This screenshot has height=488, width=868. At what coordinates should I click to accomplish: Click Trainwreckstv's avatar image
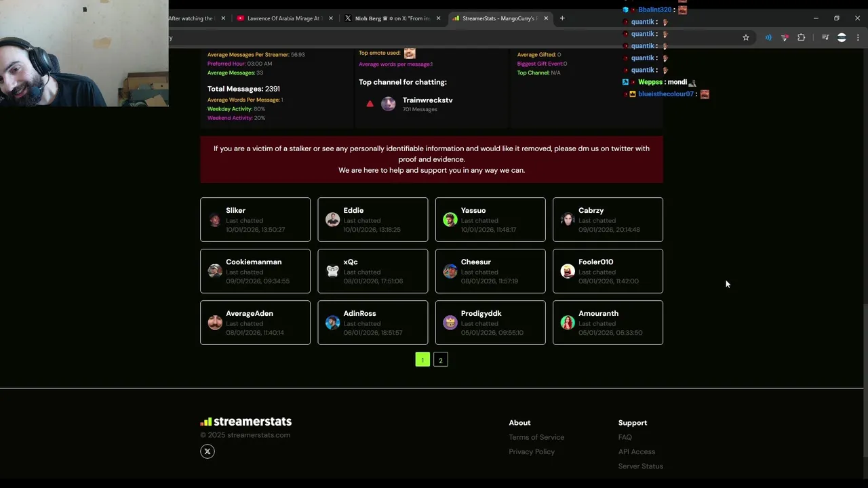pyautogui.click(x=388, y=104)
